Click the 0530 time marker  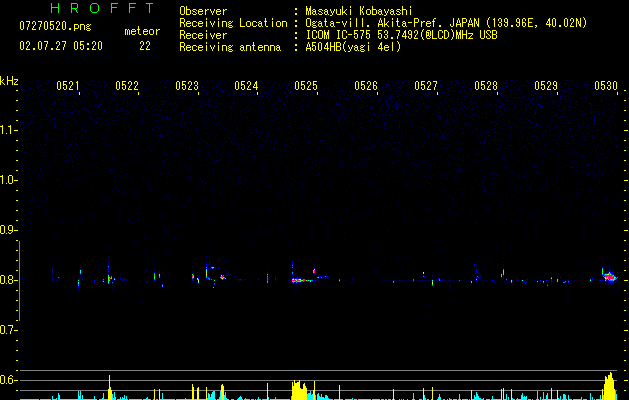click(606, 86)
